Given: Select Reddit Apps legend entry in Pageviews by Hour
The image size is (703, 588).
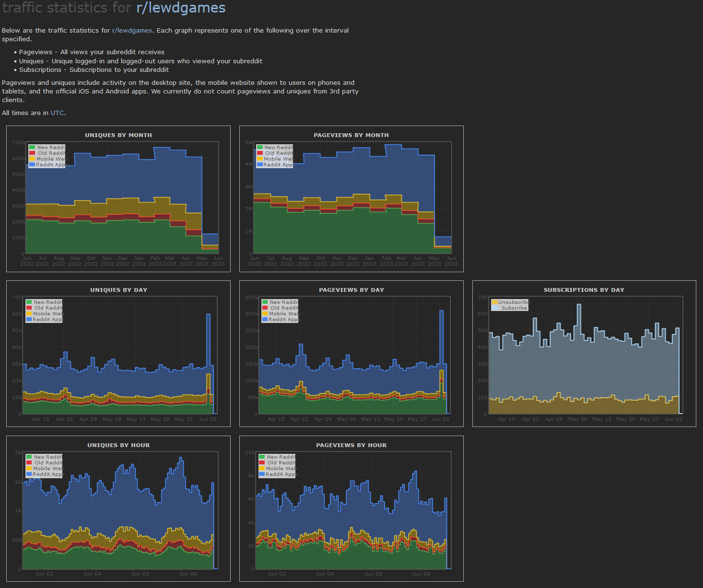Looking at the screenshot, I should point(281,474).
